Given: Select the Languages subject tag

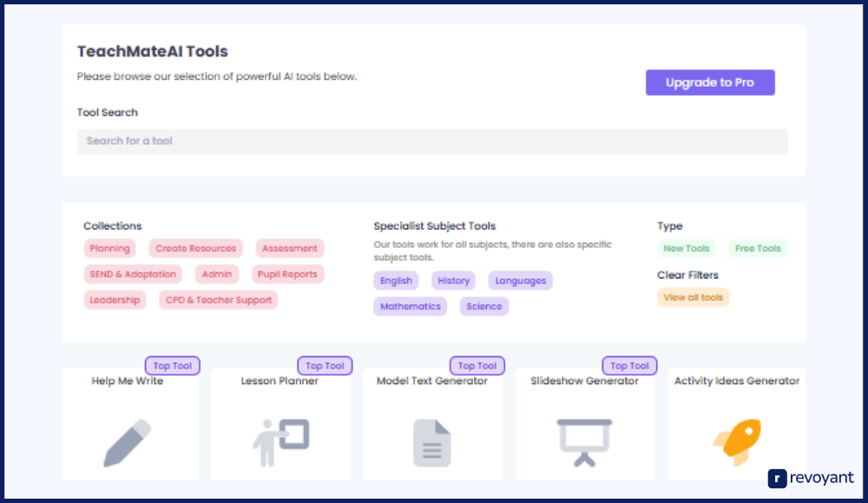Looking at the screenshot, I should 520,280.
